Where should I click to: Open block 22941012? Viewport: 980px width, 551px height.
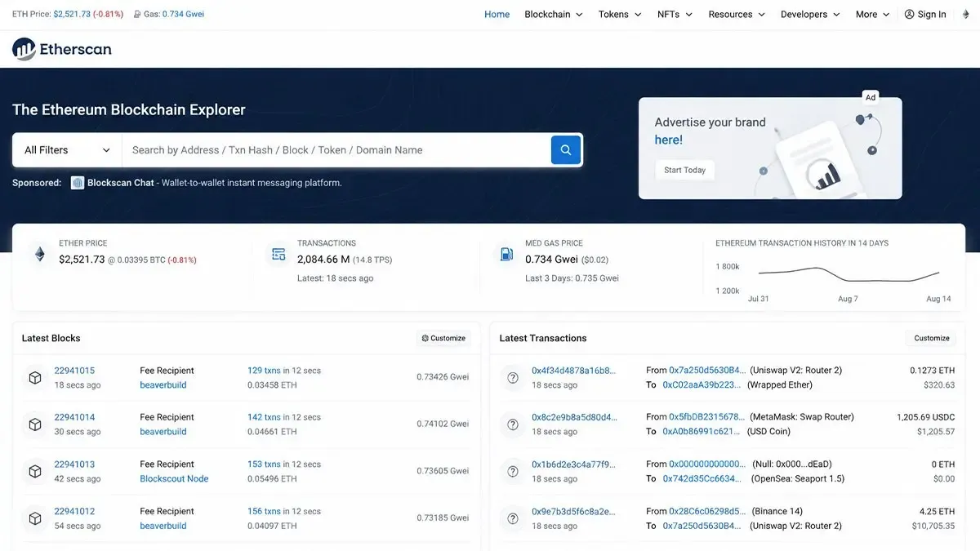(x=74, y=512)
